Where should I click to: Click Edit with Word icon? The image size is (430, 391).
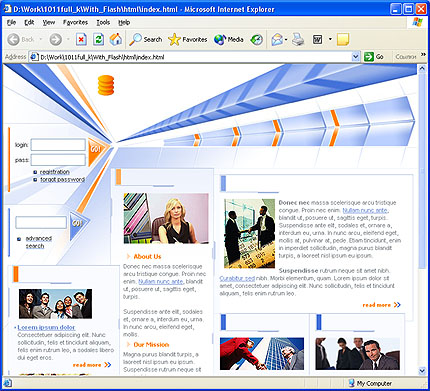(x=317, y=40)
